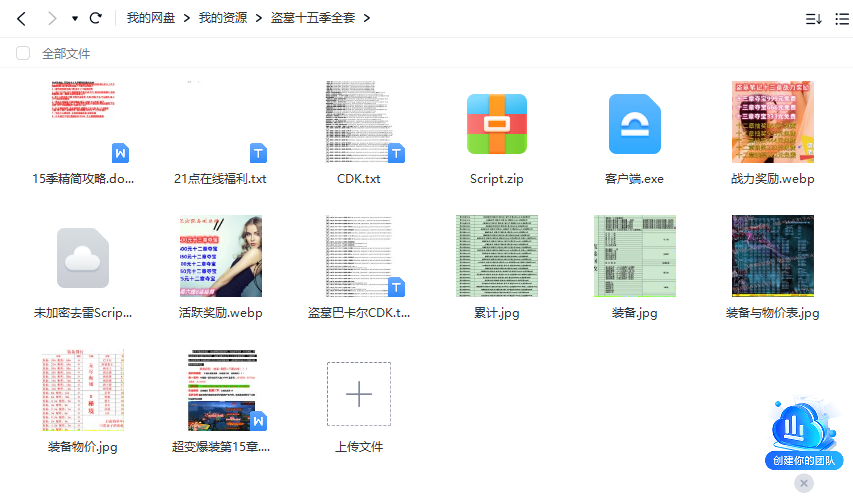Open the 装备与物价表.jpg thumbnail
Screen dimensions: 853x504
pos(772,256)
